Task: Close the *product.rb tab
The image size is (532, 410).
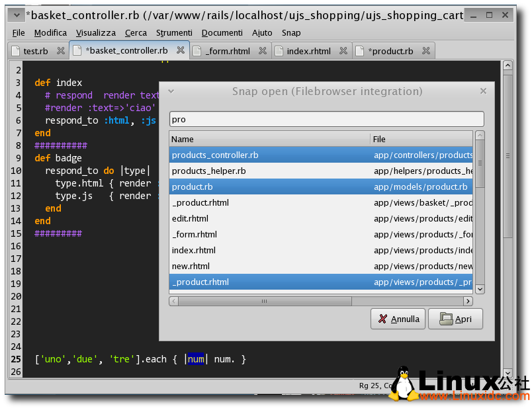Action: pos(426,51)
